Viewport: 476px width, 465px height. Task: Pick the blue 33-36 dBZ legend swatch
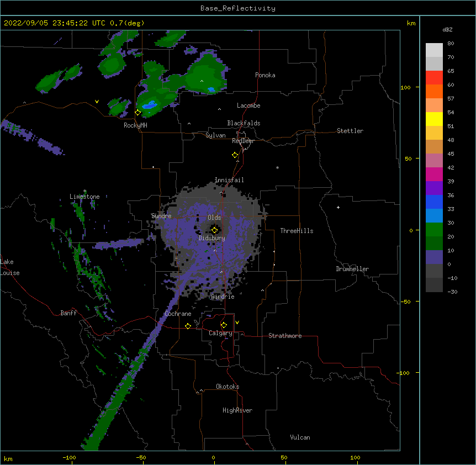(434, 202)
